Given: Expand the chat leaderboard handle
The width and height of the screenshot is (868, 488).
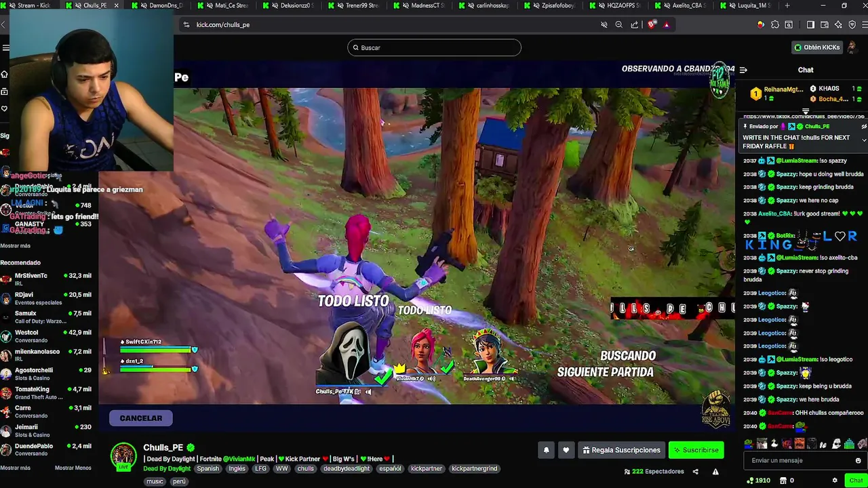Looking at the screenshot, I should [806, 111].
